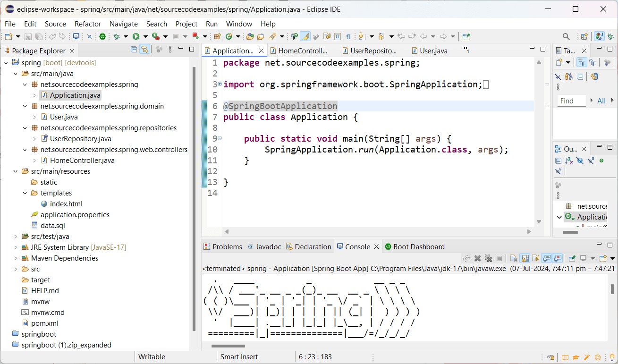Switch to the Java perspective icon
Viewport: 618px width, 364px height.
tap(599, 36)
